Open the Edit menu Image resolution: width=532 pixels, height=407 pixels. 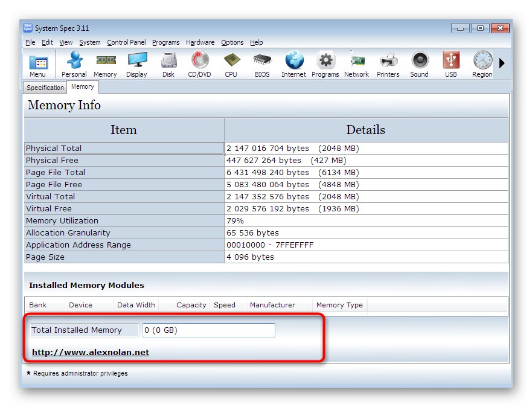tap(47, 42)
